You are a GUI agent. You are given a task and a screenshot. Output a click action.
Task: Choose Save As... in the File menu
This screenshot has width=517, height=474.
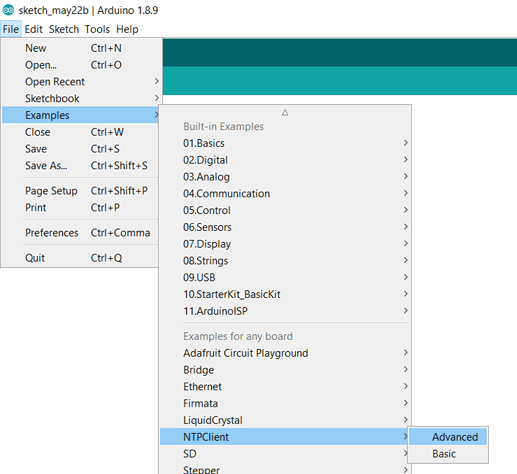coord(81,166)
